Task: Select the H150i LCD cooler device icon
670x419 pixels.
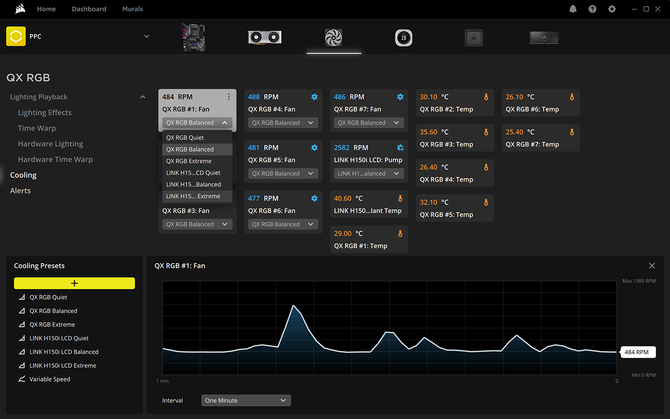Action: coord(403,38)
